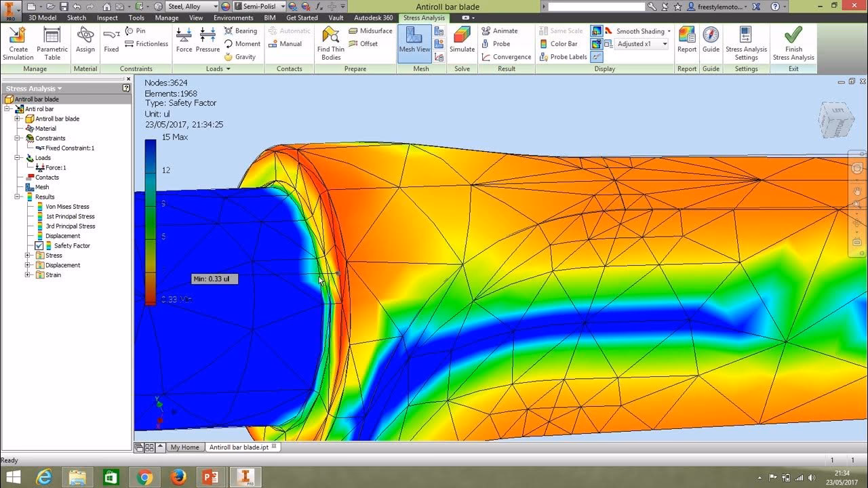The image size is (868, 488).
Task: Generate a Report
Action: click(x=687, y=41)
